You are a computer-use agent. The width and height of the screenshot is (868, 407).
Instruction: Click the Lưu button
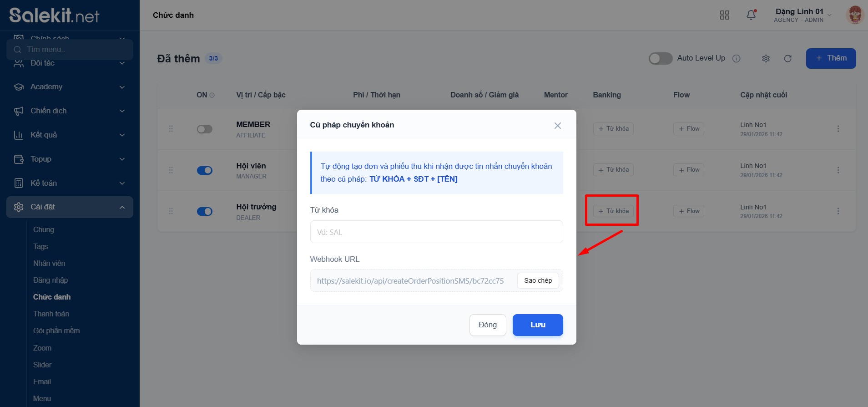tap(537, 325)
